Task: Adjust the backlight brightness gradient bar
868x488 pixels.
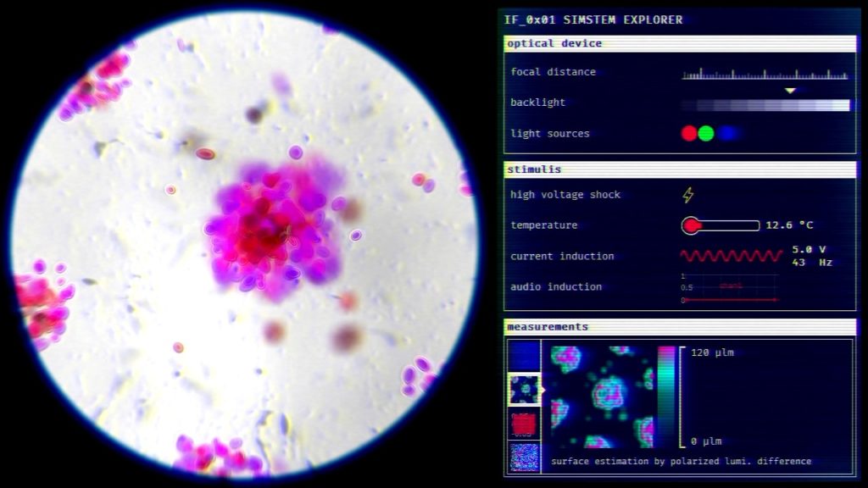Action: coord(765,105)
